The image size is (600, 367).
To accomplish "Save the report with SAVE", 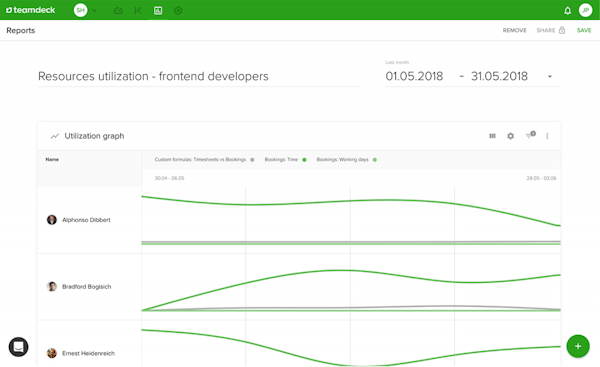I will 584,30.
